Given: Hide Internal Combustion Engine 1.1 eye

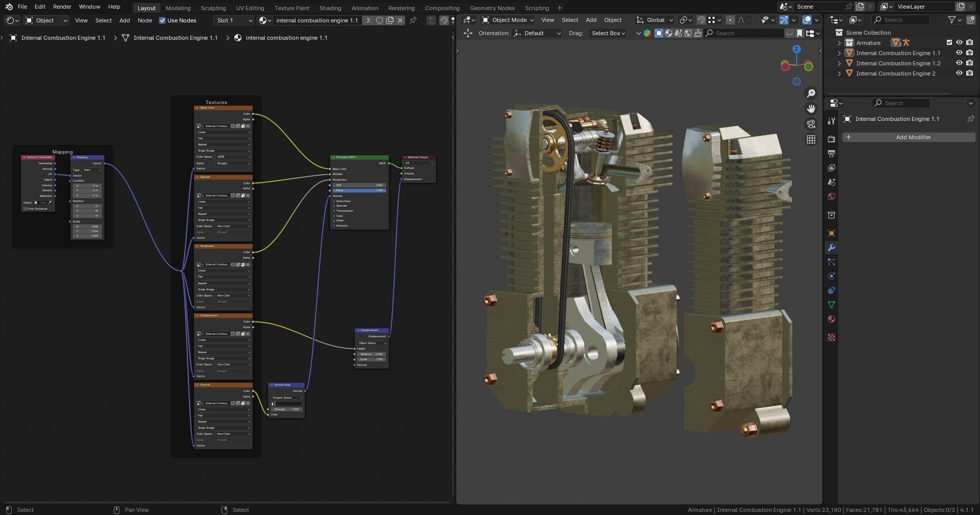Looking at the screenshot, I should click(959, 53).
